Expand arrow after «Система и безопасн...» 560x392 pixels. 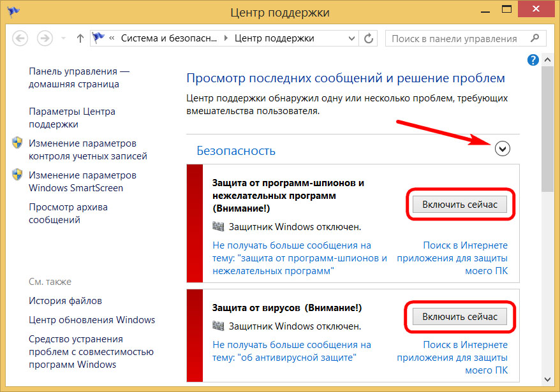click(226, 38)
